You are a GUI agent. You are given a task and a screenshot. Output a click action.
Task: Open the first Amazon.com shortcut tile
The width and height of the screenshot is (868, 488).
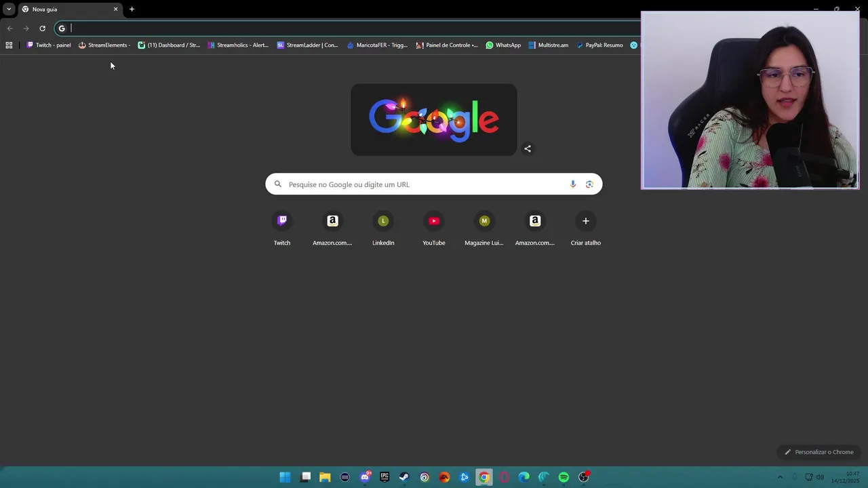coord(332,229)
